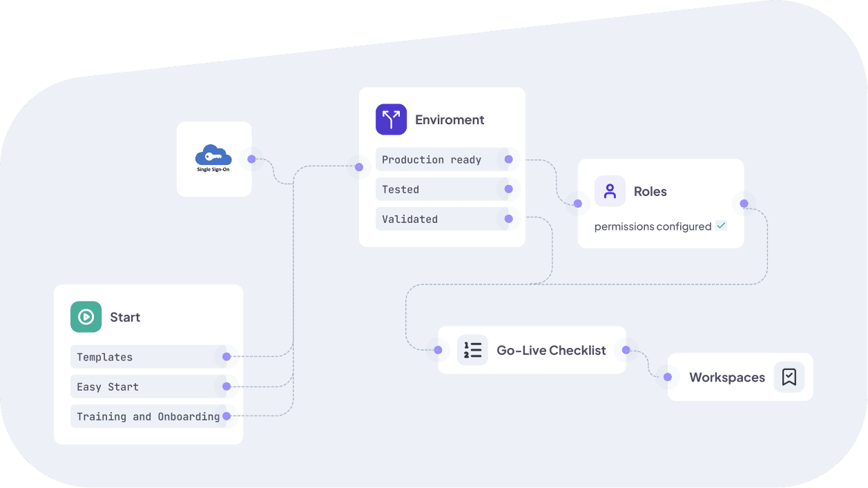The image size is (868, 488).
Task: Select the Production ready row
Action: (432, 159)
